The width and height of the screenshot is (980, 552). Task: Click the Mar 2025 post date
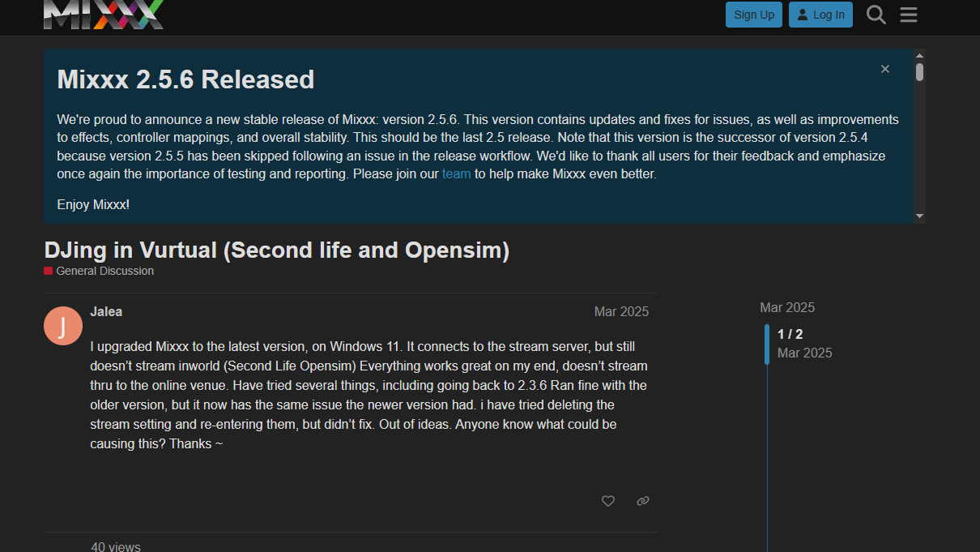click(x=621, y=312)
